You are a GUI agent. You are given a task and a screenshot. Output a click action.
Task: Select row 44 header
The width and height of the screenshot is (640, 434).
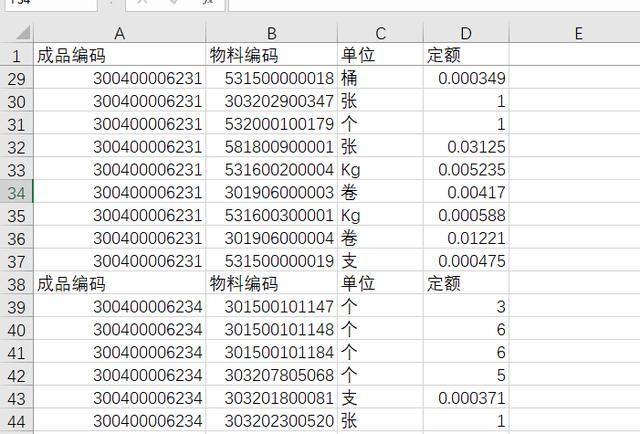[x=16, y=421]
